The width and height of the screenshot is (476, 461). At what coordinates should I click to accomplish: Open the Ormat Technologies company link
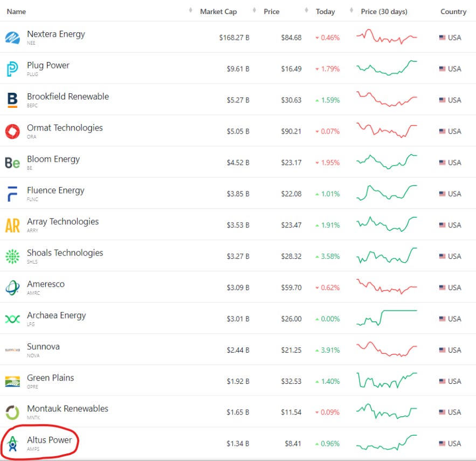(x=65, y=128)
